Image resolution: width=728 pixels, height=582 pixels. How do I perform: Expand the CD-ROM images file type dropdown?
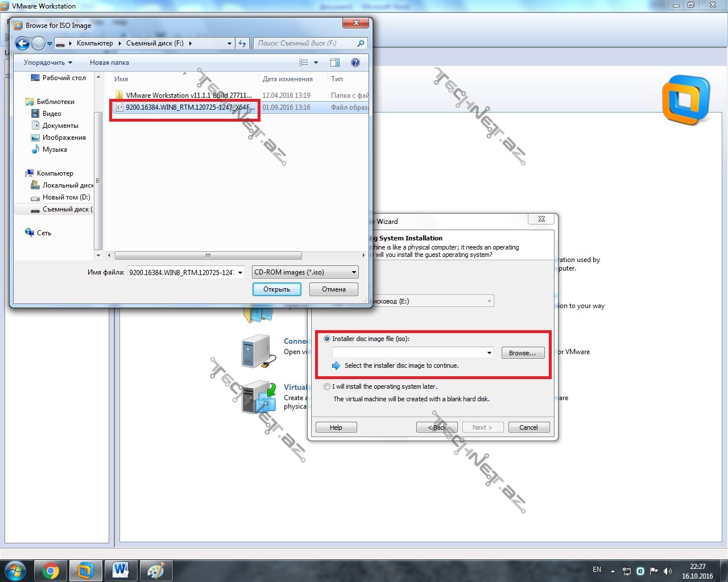[354, 272]
